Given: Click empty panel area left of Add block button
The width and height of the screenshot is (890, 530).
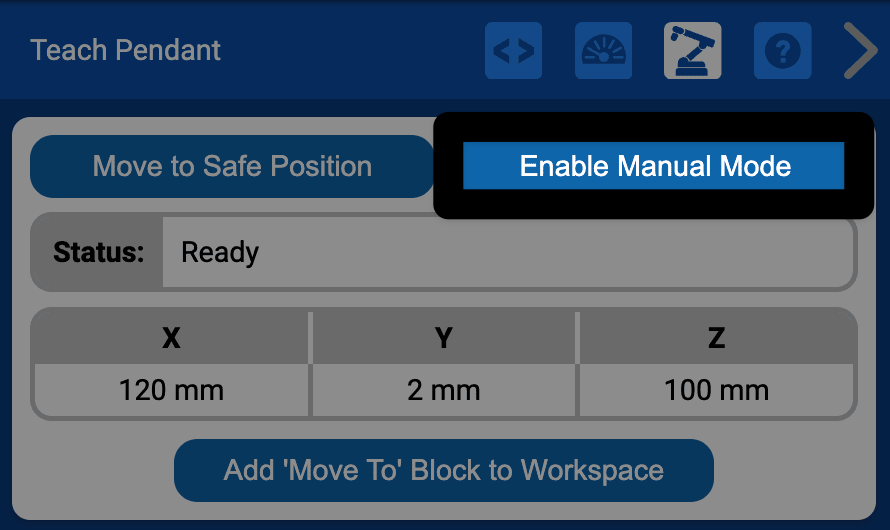Looking at the screenshot, I should pos(100,470).
